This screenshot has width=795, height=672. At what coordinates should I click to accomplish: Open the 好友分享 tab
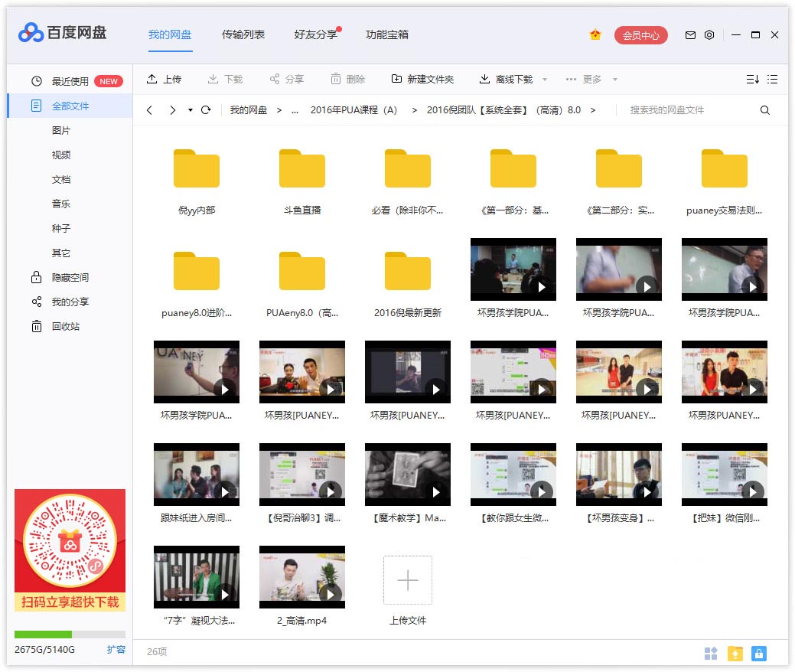pos(316,34)
